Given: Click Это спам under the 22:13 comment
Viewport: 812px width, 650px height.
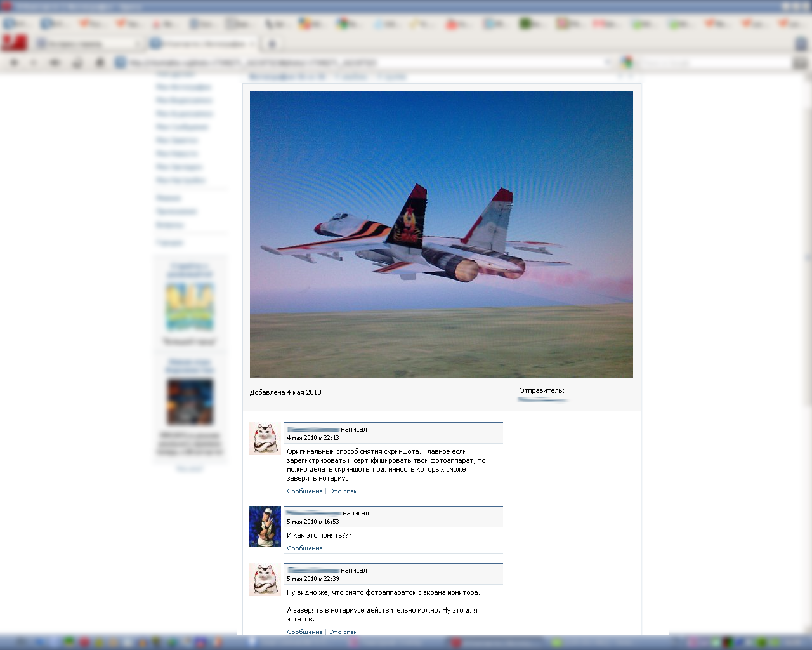Looking at the screenshot, I should (x=343, y=491).
